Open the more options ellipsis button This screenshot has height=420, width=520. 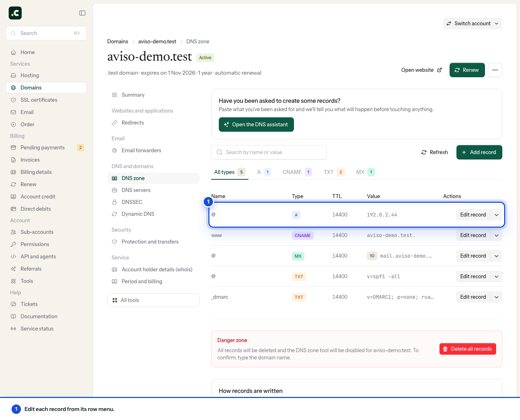495,70
